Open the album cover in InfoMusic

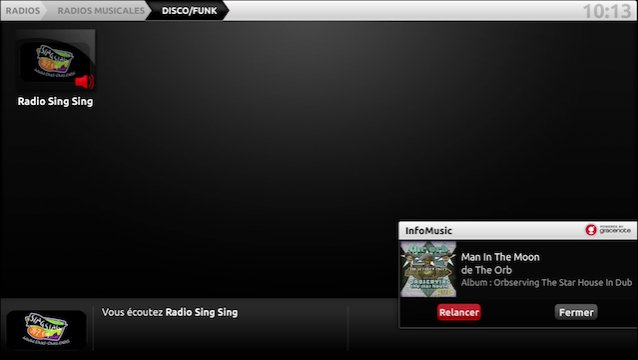click(428, 269)
